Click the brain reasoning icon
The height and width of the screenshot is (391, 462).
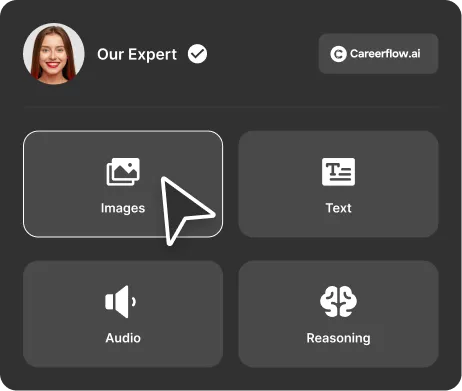pyautogui.click(x=338, y=301)
